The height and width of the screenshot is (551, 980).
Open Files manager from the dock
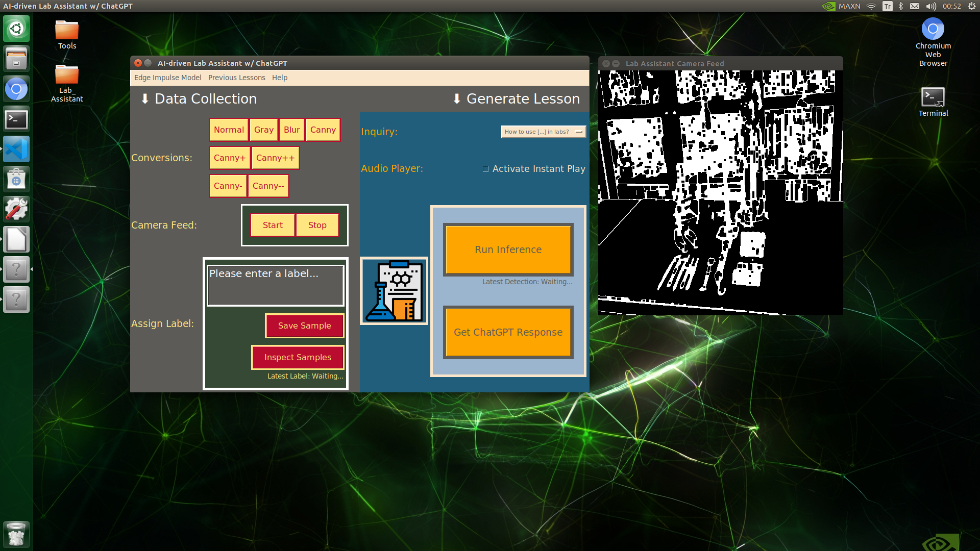click(16, 59)
